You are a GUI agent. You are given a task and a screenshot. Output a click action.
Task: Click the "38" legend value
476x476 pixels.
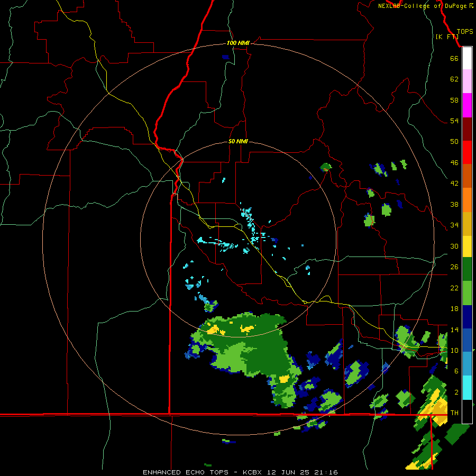tap(454, 204)
